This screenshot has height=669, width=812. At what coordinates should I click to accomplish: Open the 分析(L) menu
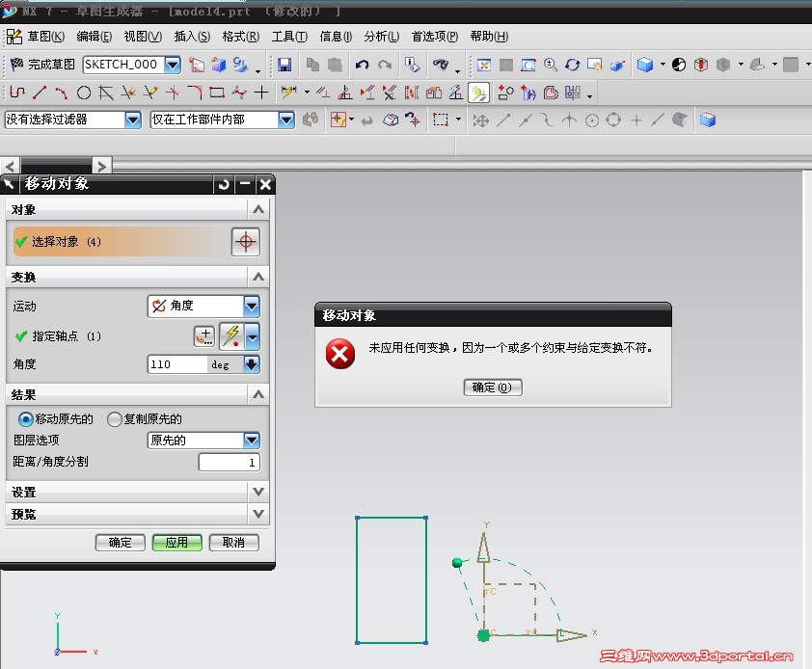(381, 37)
